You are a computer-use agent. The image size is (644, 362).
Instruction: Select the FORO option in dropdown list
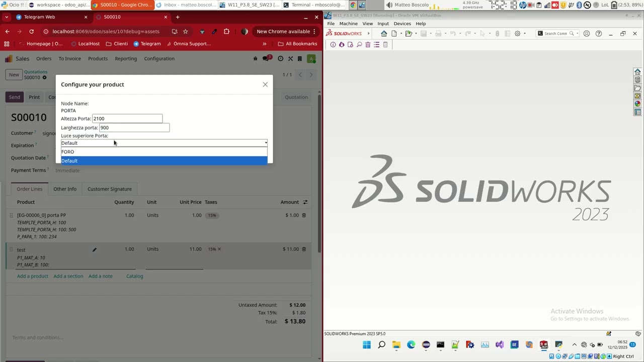(164, 152)
